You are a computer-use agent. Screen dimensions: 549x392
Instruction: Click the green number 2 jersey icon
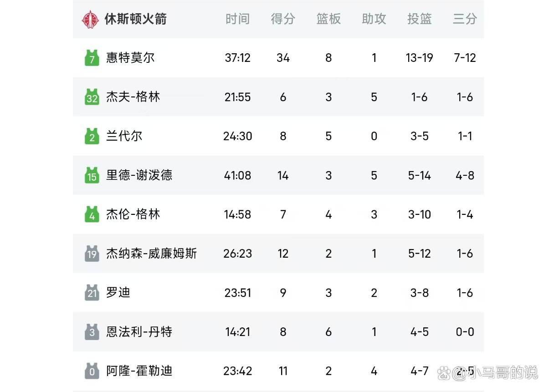click(x=92, y=136)
